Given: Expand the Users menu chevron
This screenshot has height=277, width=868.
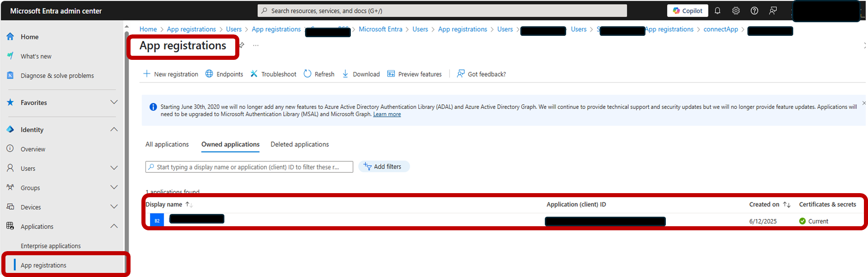Looking at the screenshot, I should point(114,168).
